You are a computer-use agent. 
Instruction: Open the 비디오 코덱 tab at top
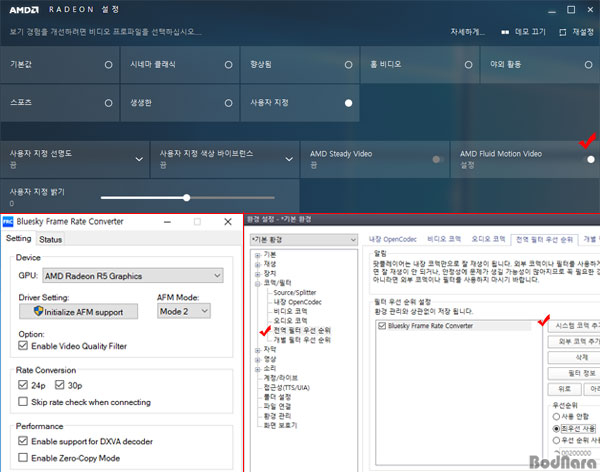(x=444, y=239)
